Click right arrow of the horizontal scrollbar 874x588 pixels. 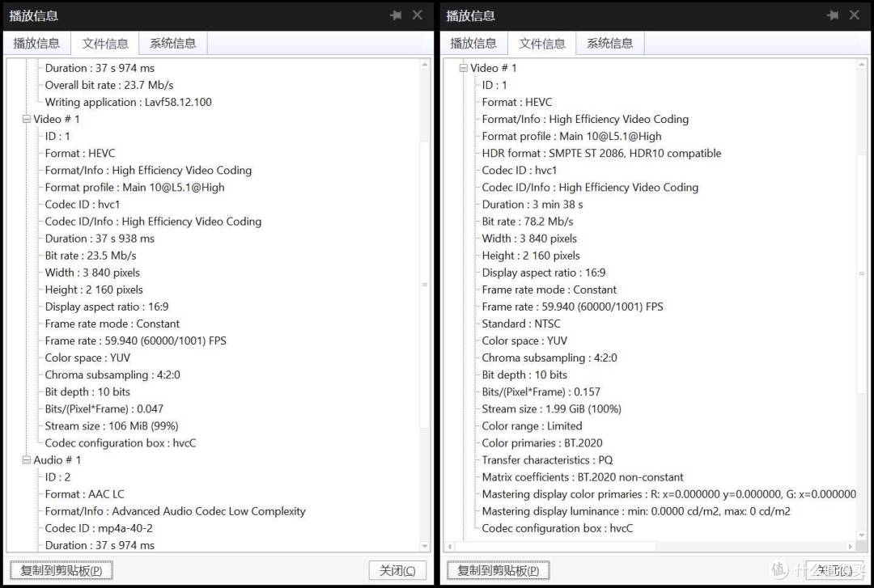tap(850, 547)
